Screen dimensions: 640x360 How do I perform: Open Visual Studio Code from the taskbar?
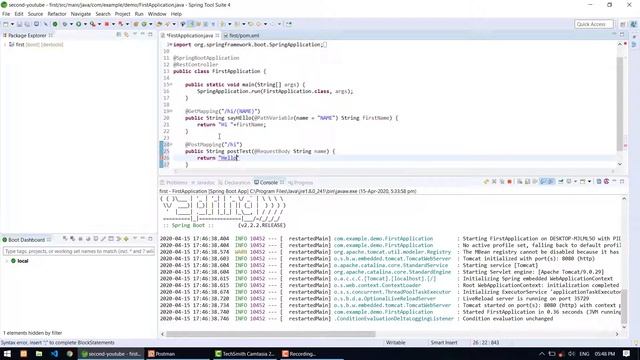coord(54,353)
